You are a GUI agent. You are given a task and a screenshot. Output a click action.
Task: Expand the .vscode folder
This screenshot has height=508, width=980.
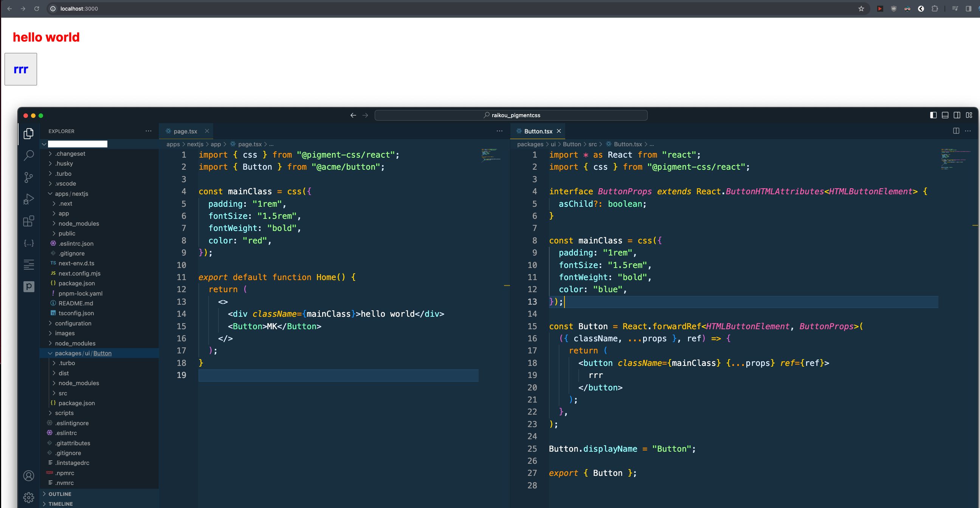[99, 183]
